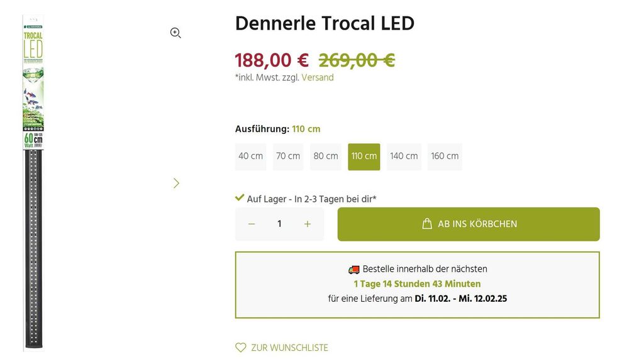Click the zoom magnifier icon on product image
Screen dimensions: 629x364
tap(175, 33)
